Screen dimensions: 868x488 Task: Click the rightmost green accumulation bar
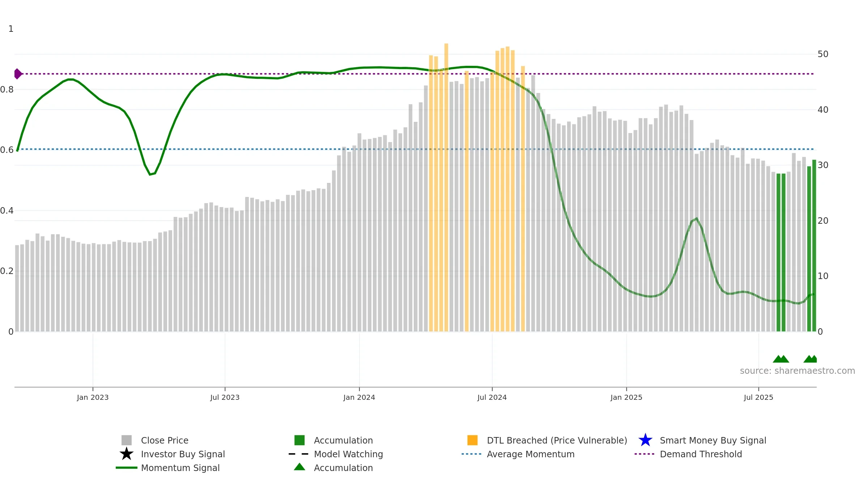click(814, 245)
